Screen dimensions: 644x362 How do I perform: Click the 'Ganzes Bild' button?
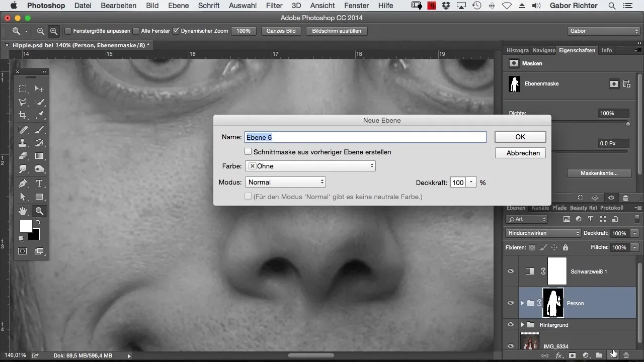(281, 31)
